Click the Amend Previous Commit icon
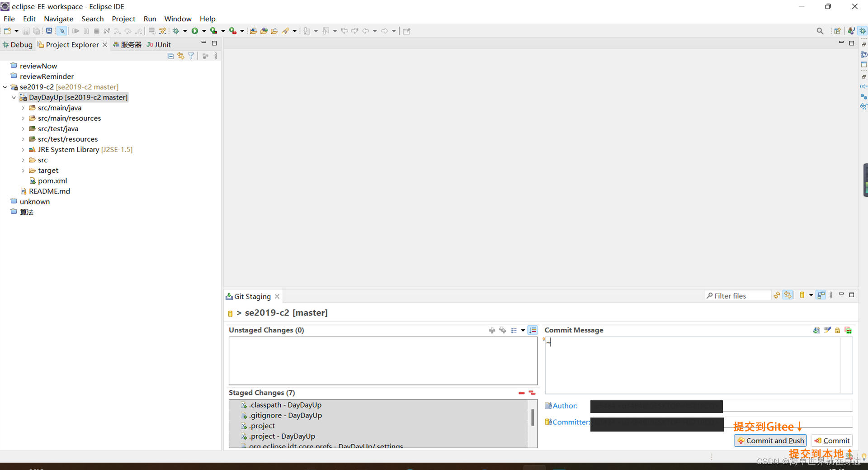 (x=816, y=330)
